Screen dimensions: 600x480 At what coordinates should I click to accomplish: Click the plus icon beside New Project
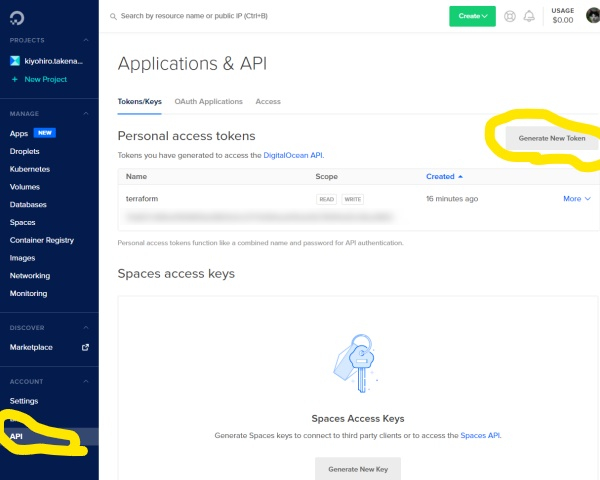click(x=15, y=79)
